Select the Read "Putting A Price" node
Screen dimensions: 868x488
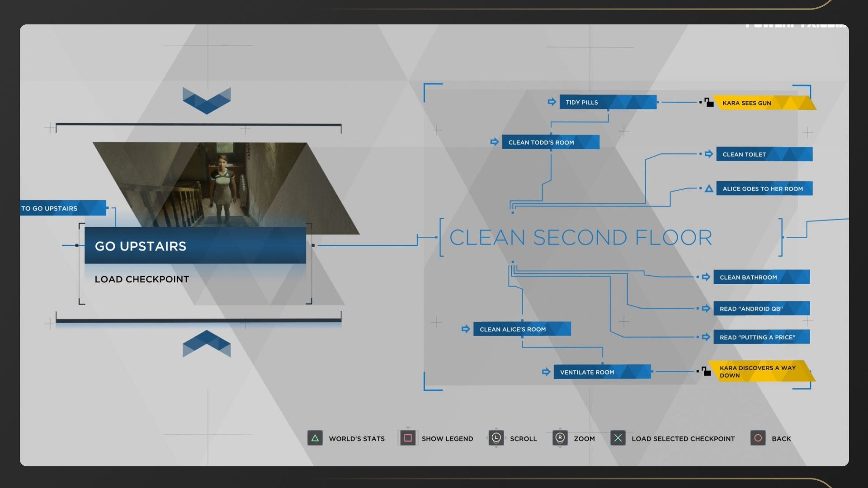click(761, 337)
